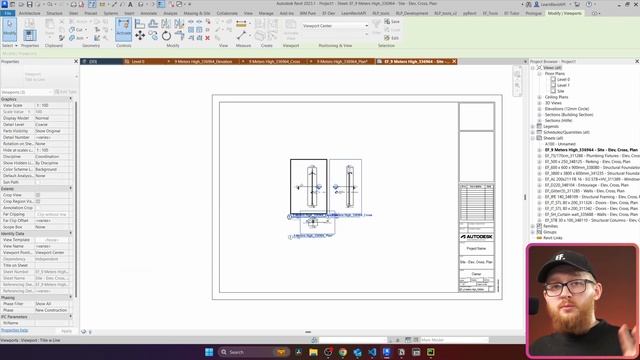Toggle the Sun Path checkbox

[x=38, y=182]
